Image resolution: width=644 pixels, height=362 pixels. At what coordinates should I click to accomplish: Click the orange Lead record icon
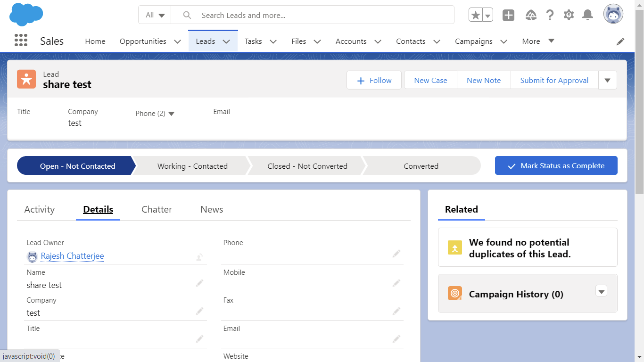(26, 79)
